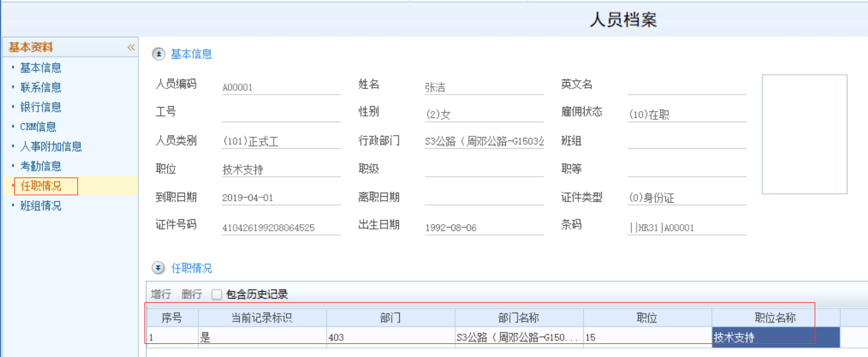868x357 pixels.
Task: Collapse the 基本信息 section using round arrow icon
Action: pyautogui.click(x=158, y=54)
